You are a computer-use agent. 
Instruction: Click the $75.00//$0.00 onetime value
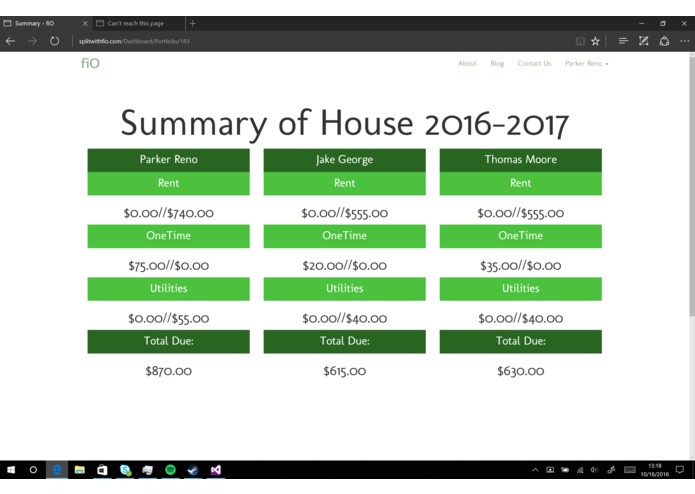tap(168, 266)
